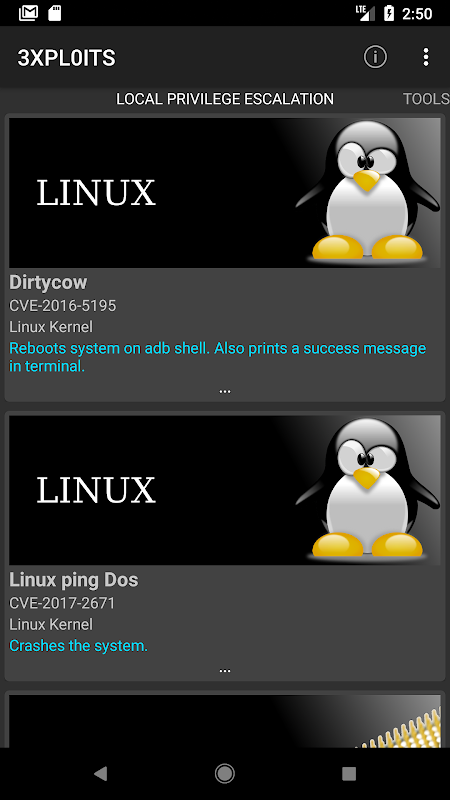
Task: Open the three-dot overflow menu
Action: click(x=426, y=57)
